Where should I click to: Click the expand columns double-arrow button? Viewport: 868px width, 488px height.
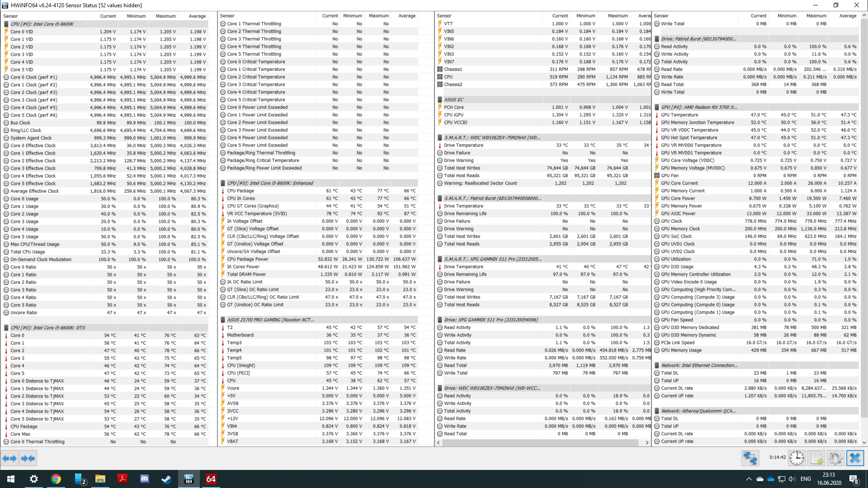pos(9,458)
